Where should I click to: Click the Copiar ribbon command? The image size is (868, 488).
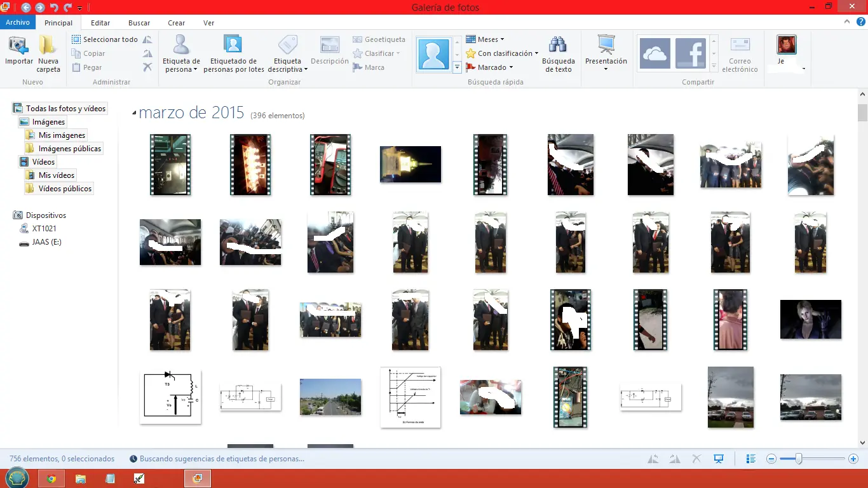pos(89,53)
